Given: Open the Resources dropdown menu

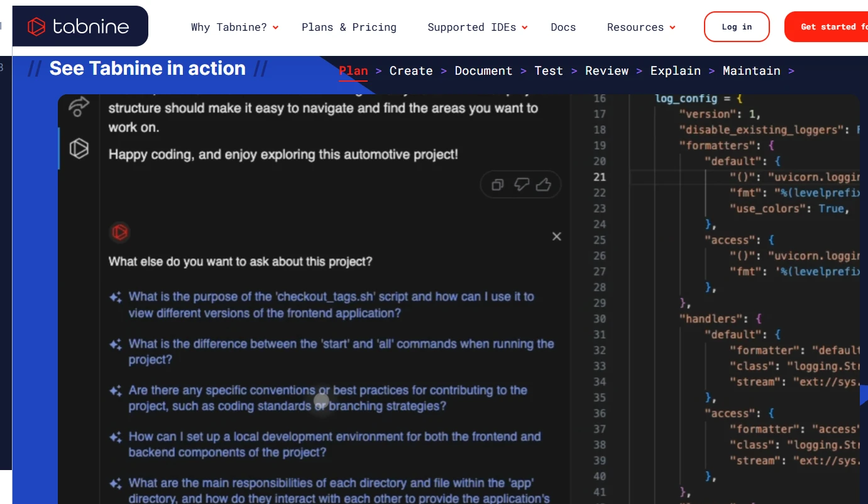Looking at the screenshot, I should 640,27.
